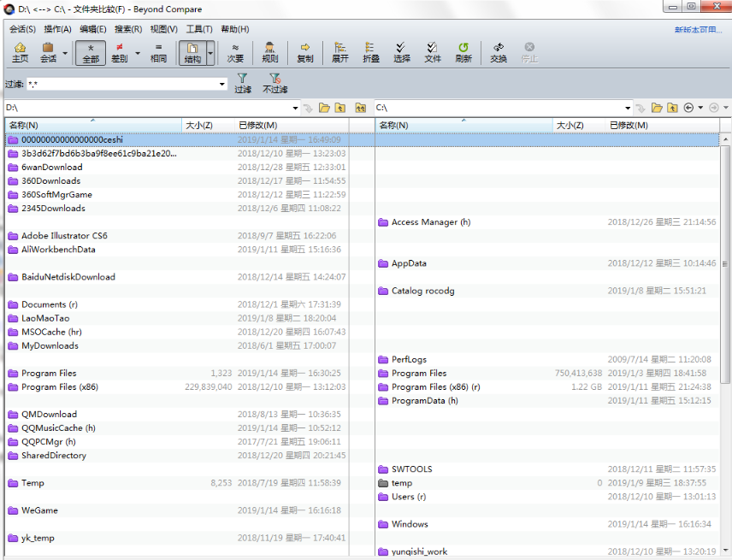The image size is (732, 560).
Task: Click 展开 to expand all folders
Action: 340,52
